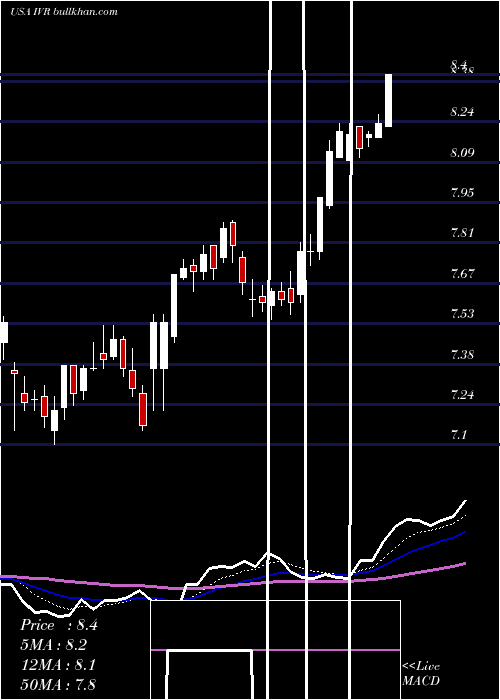The image size is (500, 700).
Task: Click the pink 50MA moving average line
Action: [x=232, y=584]
